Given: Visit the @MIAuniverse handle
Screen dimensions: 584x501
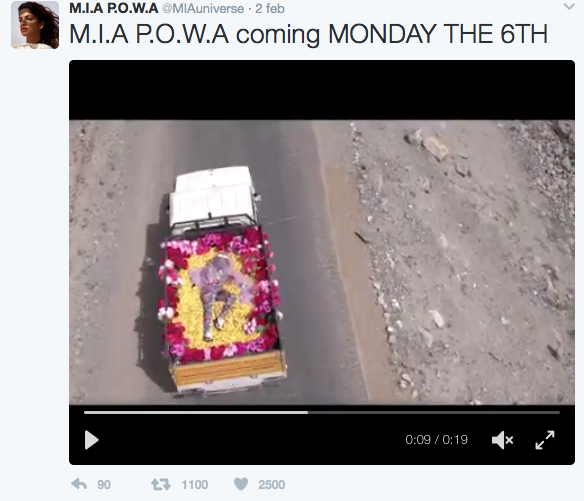Looking at the screenshot, I should point(203,9).
